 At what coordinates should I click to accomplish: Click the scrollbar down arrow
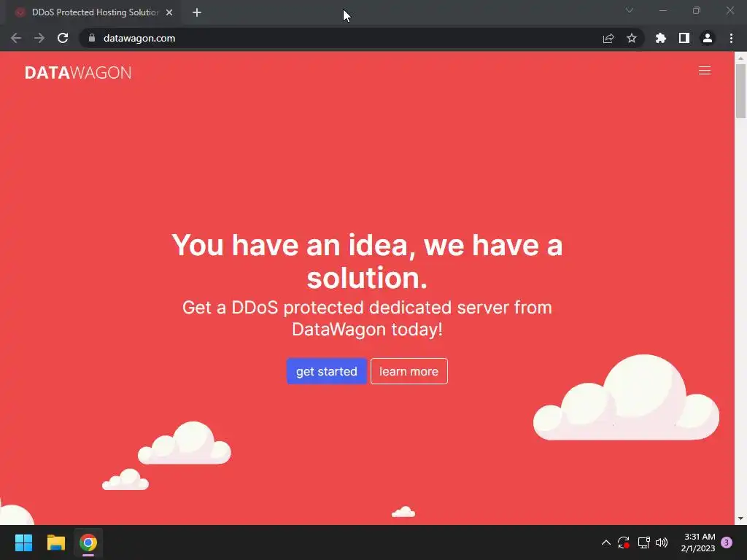(740, 518)
